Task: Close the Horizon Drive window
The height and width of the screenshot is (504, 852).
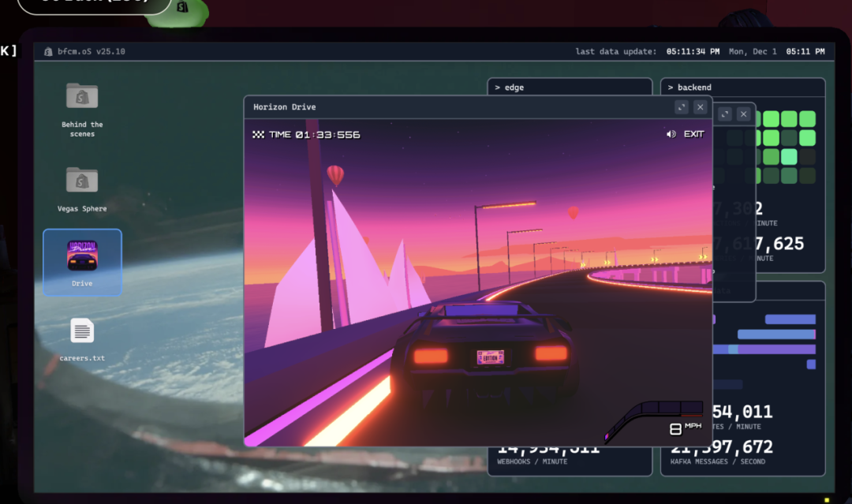Action: pos(700,107)
